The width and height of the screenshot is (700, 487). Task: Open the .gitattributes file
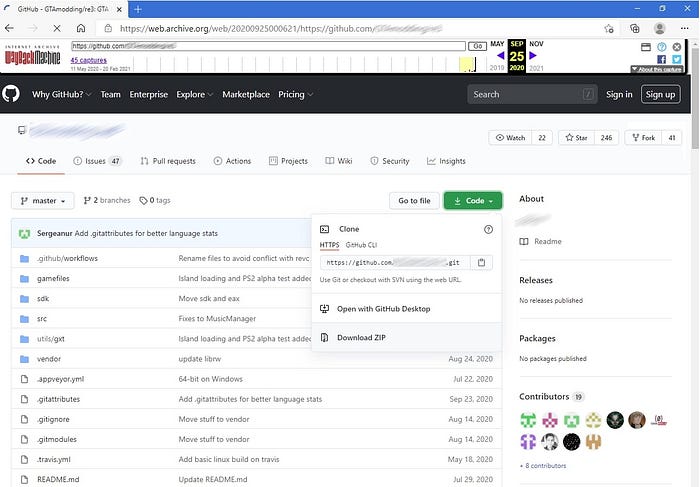[58, 399]
